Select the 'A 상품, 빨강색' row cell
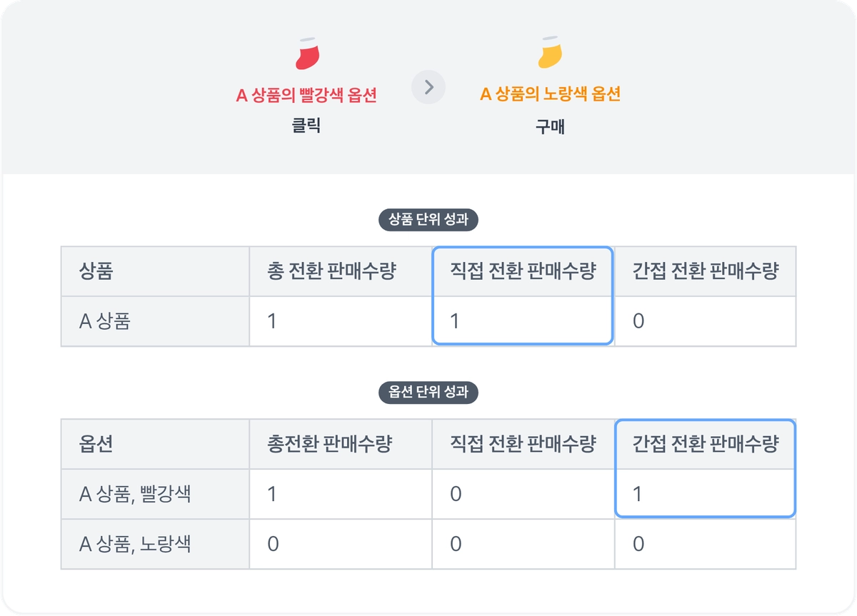The width and height of the screenshot is (857, 616). click(135, 494)
